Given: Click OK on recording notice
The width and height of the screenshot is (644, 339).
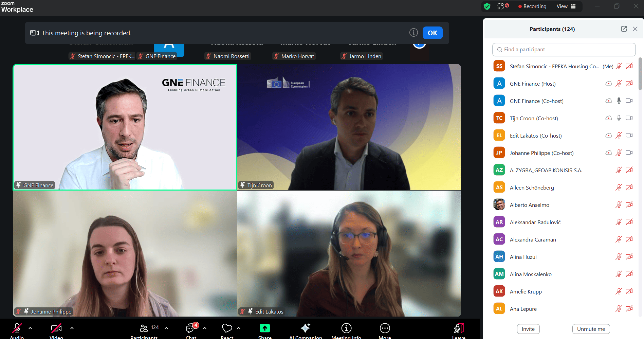Looking at the screenshot, I should click(432, 33).
